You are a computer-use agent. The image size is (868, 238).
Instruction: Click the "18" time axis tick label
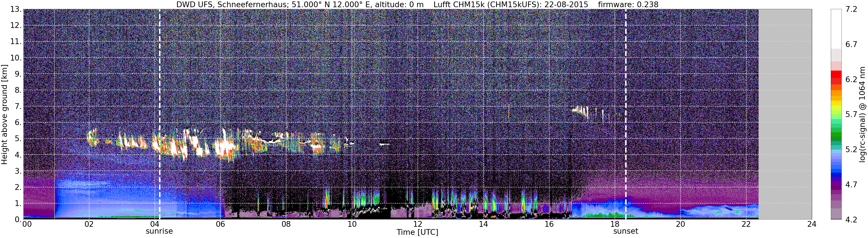[x=614, y=224]
